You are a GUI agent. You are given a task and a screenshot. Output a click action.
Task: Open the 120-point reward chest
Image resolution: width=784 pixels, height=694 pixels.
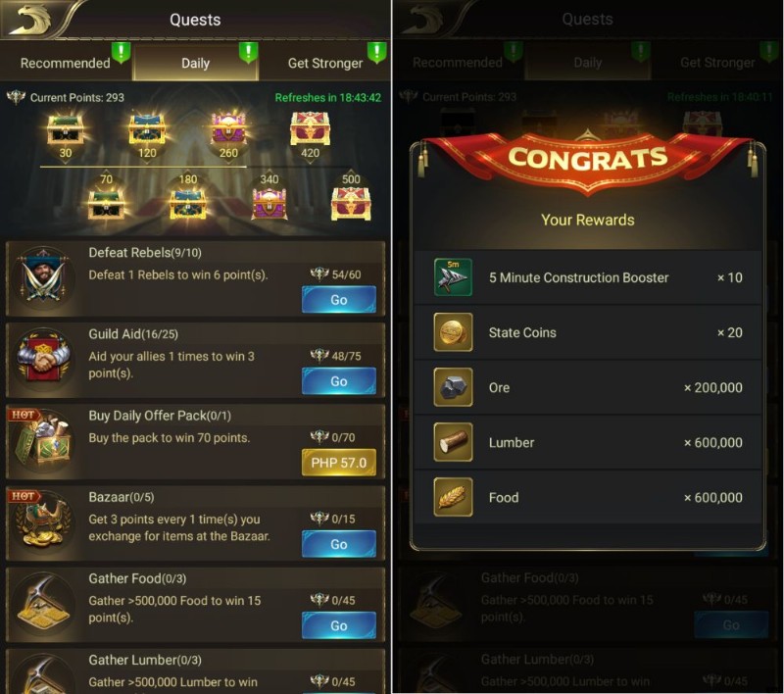pyautogui.click(x=146, y=128)
